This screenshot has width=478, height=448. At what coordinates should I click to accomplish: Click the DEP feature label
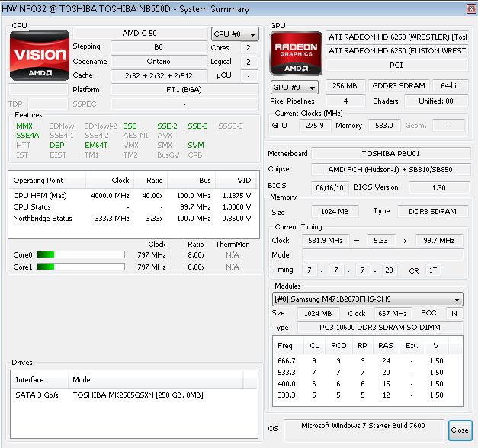coord(57,145)
